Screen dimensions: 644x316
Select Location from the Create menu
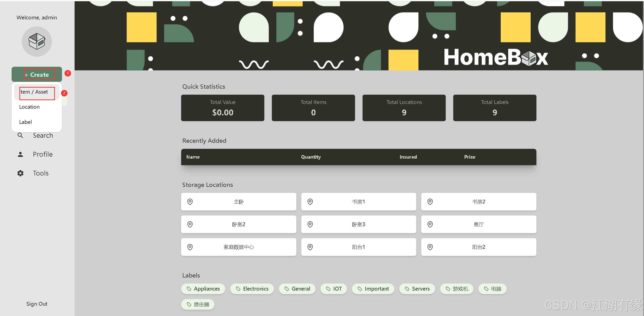tap(29, 107)
